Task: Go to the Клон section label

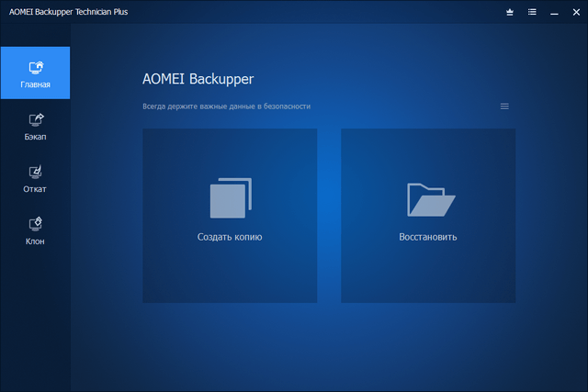Action: (x=36, y=241)
